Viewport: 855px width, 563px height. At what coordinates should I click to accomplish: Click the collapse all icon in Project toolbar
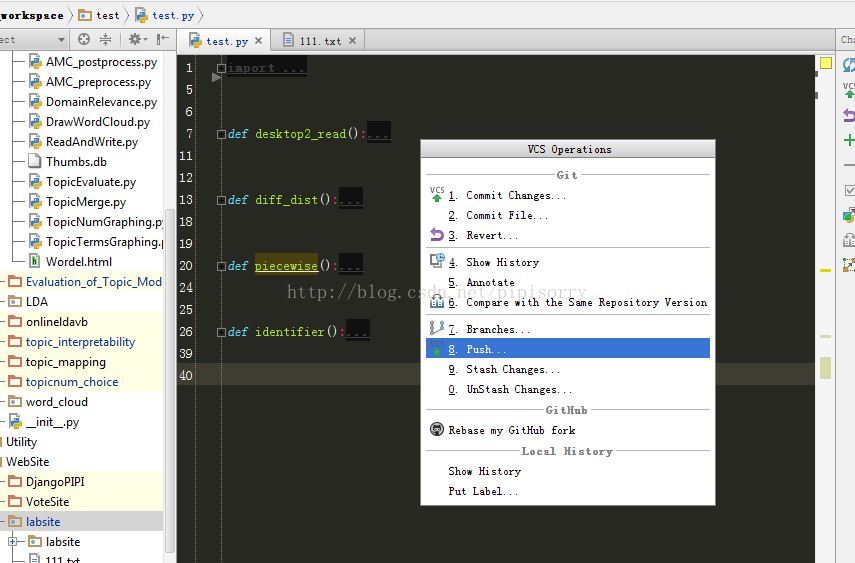click(105, 39)
